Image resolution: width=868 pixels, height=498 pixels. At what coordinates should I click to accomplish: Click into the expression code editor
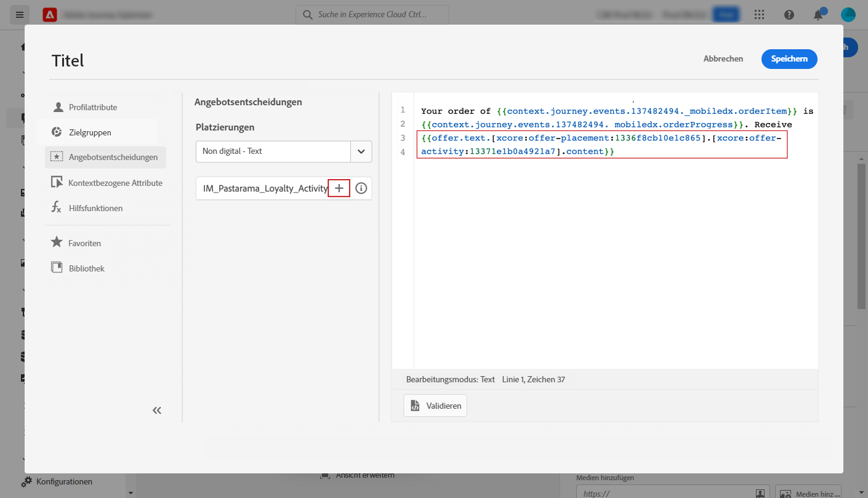click(616, 246)
